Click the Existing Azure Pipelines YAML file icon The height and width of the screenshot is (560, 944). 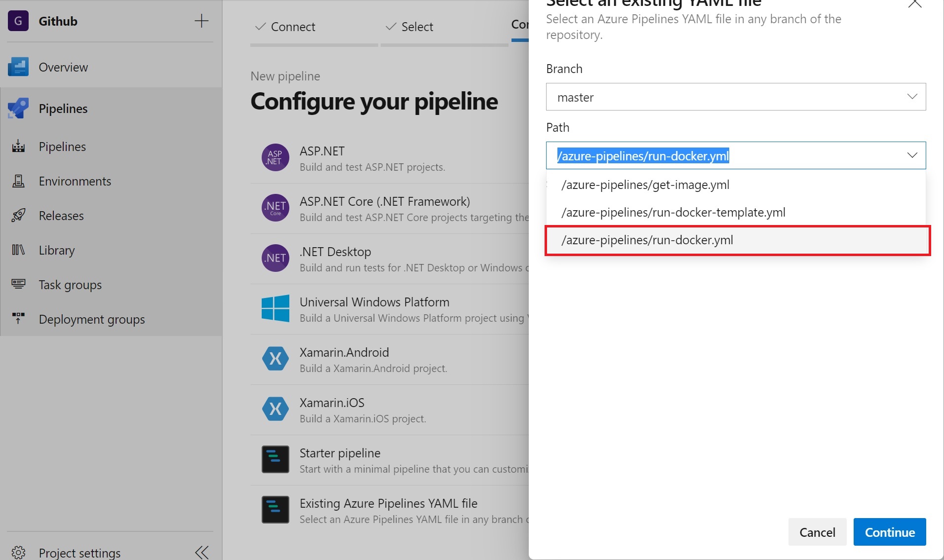(x=275, y=510)
